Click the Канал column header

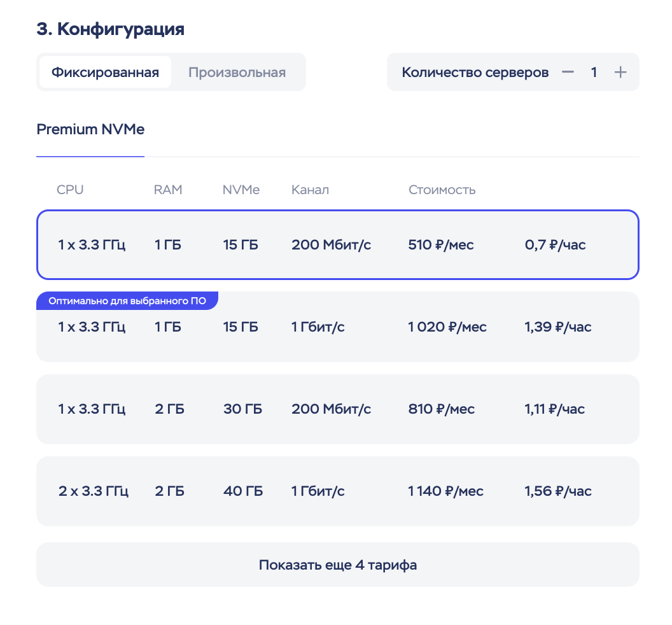pyautogui.click(x=310, y=189)
